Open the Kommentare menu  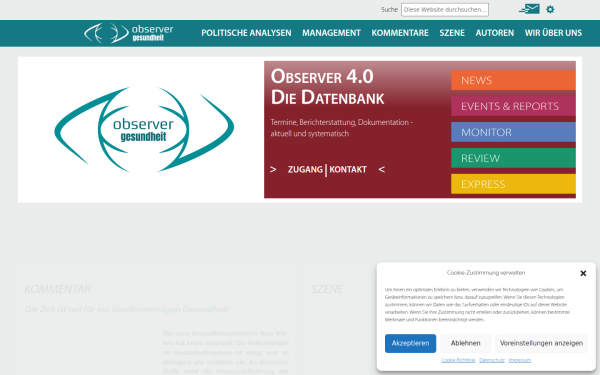[400, 33]
